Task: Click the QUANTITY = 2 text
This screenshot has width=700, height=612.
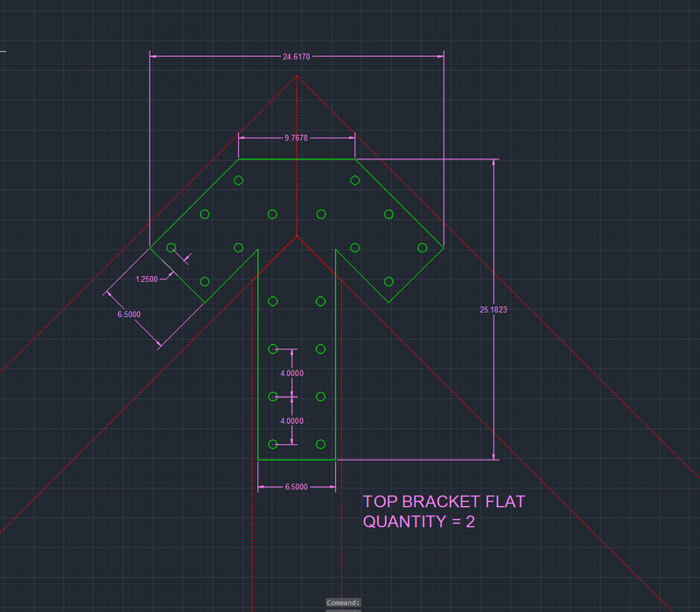Action: [x=418, y=522]
